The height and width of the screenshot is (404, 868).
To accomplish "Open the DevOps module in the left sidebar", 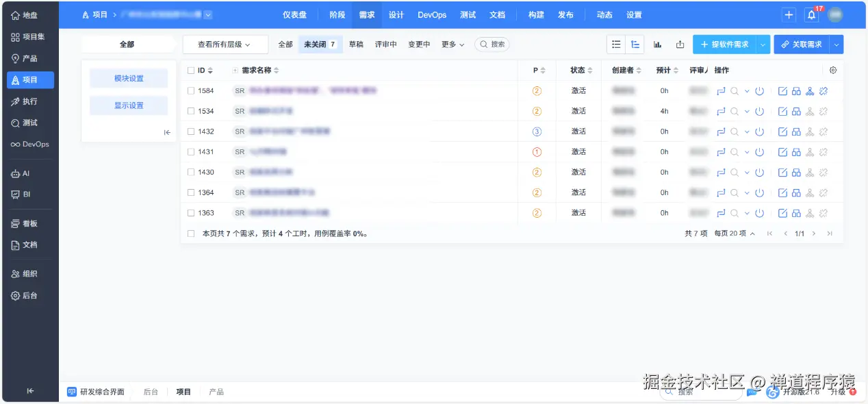I will [30, 144].
